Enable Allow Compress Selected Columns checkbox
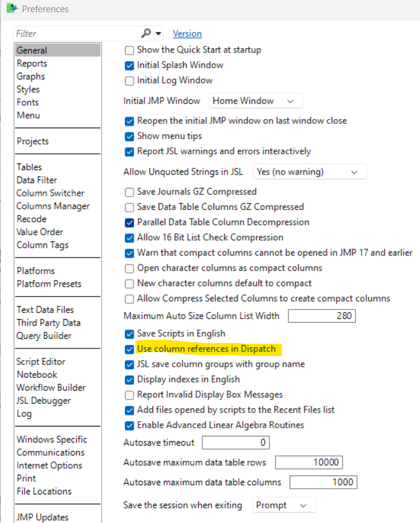 click(129, 299)
